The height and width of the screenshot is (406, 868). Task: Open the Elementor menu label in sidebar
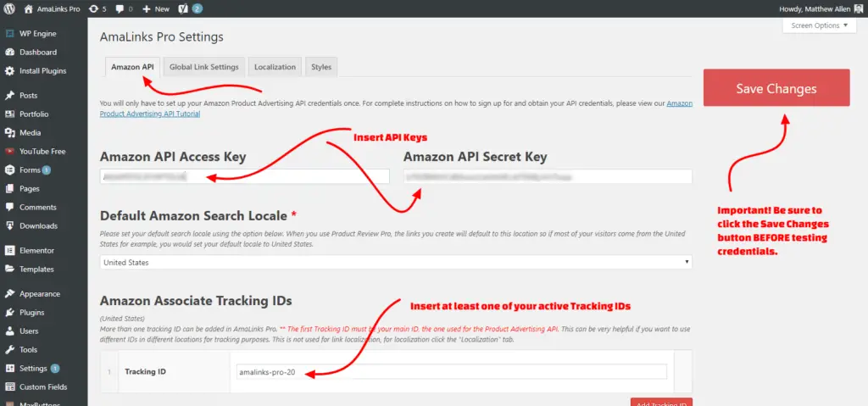[36, 250]
